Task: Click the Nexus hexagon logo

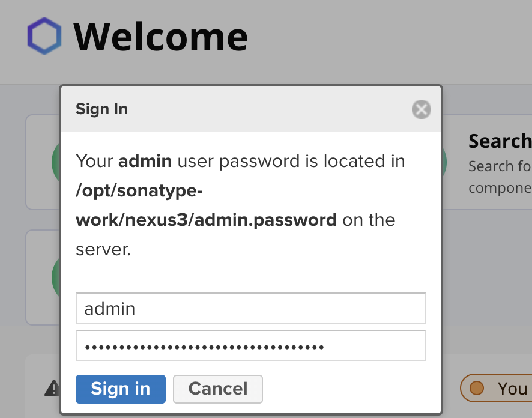Action: pos(44,37)
